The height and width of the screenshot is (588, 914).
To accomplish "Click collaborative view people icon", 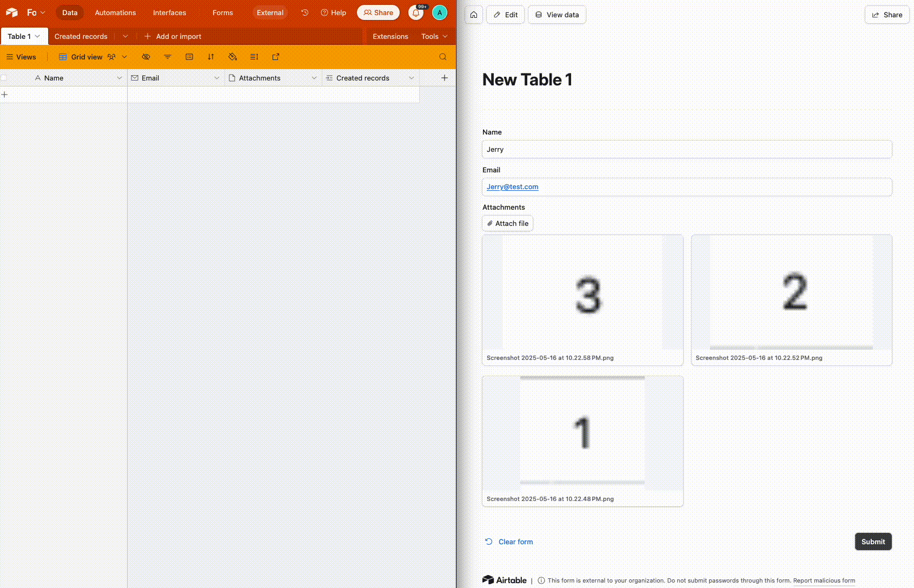I will [111, 57].
